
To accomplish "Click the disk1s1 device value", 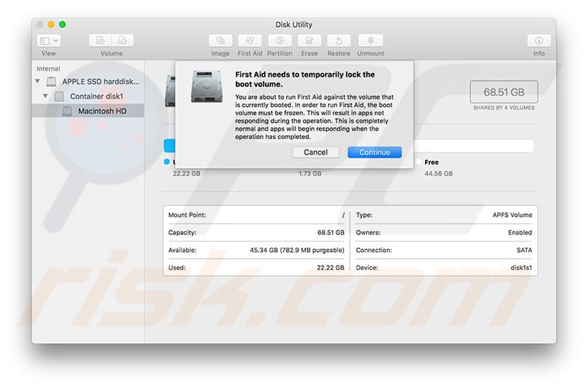I will coord(521,268).
